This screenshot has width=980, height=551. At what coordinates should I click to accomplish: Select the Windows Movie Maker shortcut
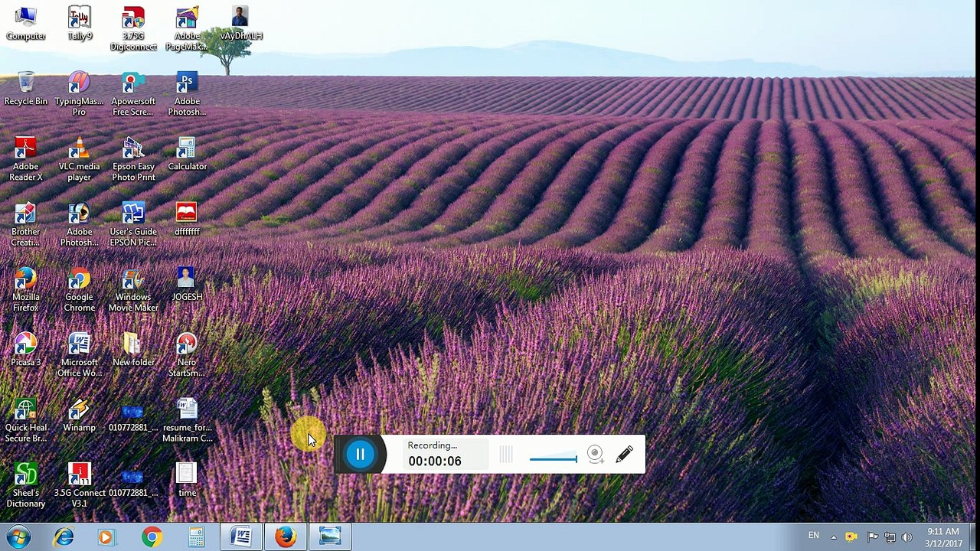coord(132,289)
